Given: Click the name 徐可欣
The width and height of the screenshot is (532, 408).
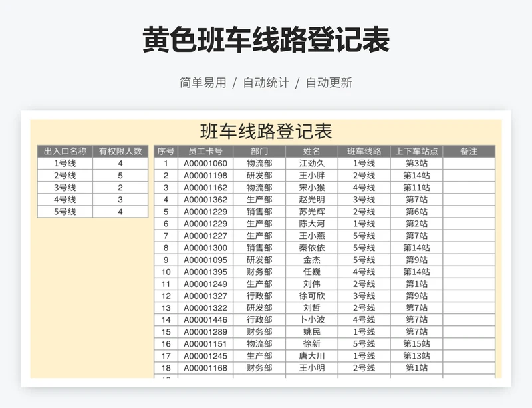Looking at the screenshot, I should point(312,296).
